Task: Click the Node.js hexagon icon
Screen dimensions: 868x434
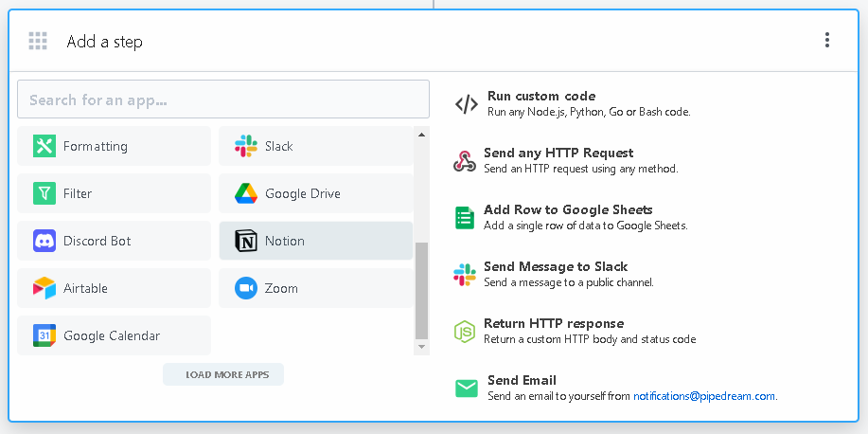Action: pos(465,332)
